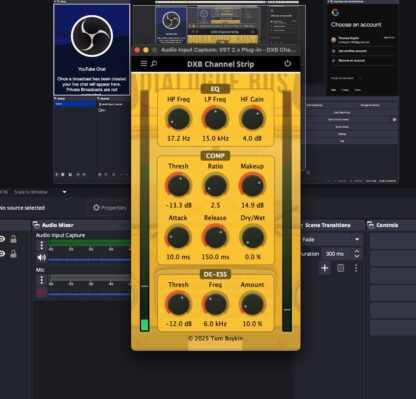Image resolution: width=416 pixels, height=399 pixels.
Task: Select the 10.0 % de-ess amount value
Action: click(x=252, y=324)
